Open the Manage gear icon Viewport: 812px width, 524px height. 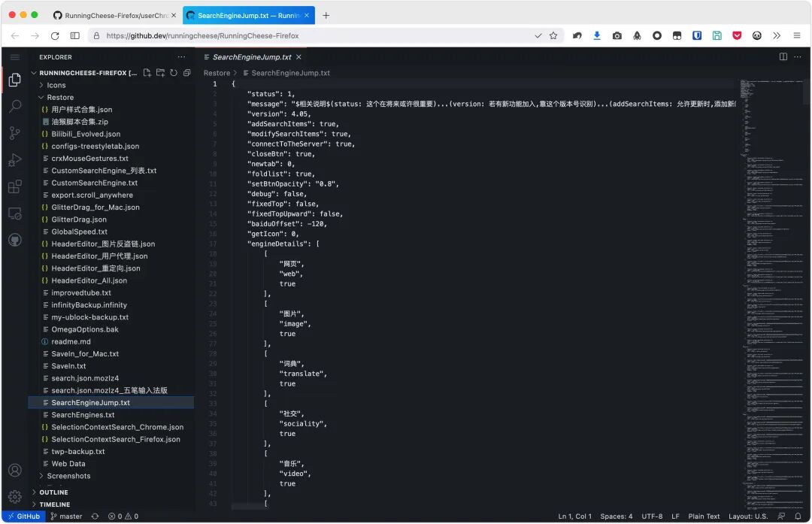click(x=15, y=496)
